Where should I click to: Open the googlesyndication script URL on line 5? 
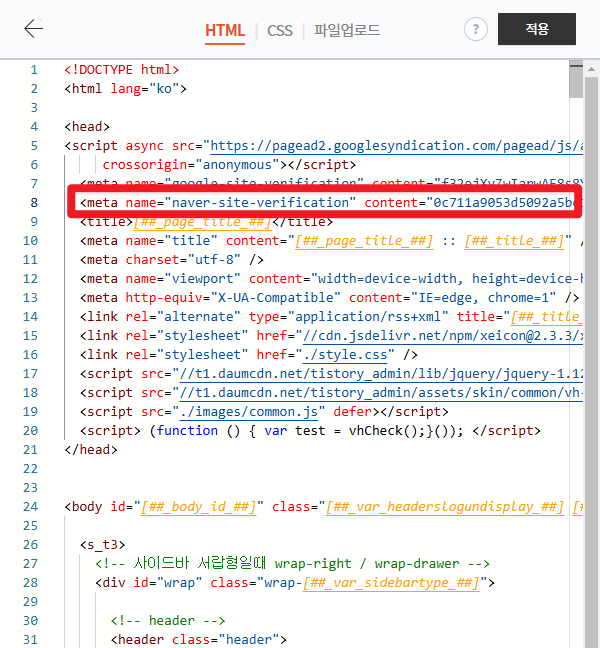point(396,146)
